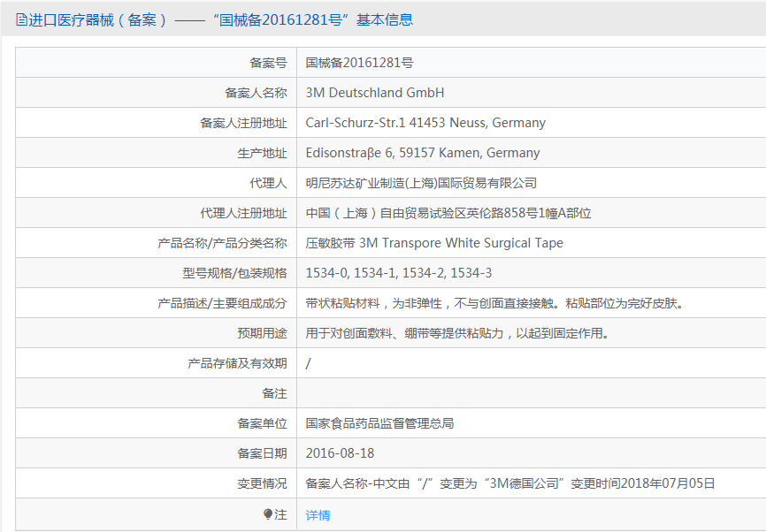Click the Carl-Schurz-Str.1 registered address text
This screenshot has height=532, width=766.
425,123
